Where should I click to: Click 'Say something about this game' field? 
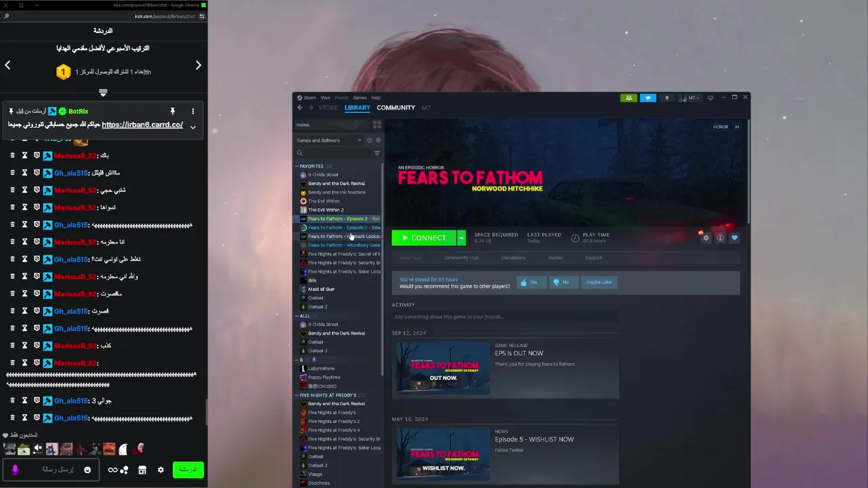click(505, 317)
